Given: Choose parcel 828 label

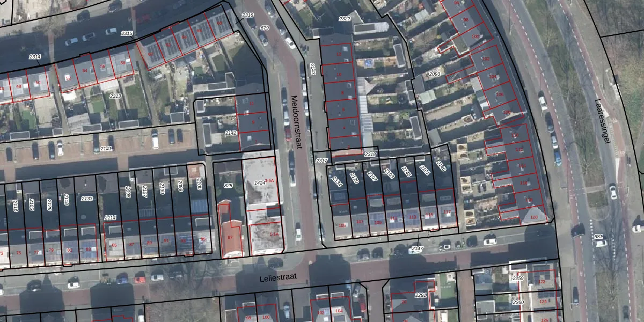Looking at the screenshot, I should 228,185.
